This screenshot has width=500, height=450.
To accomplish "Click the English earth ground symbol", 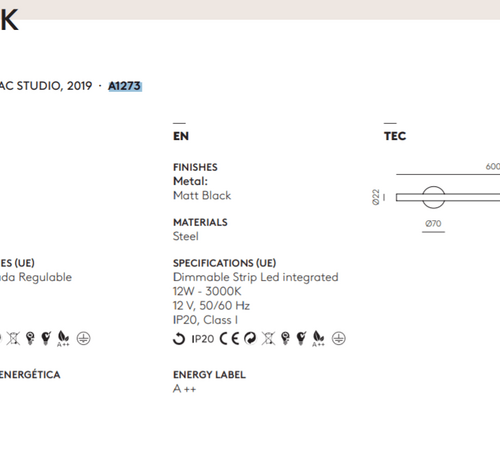I will tap(339, 339).
